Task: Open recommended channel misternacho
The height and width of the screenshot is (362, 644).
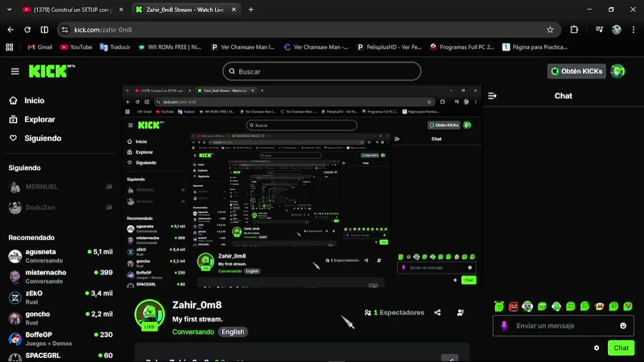Action: [x=60, y=277]
